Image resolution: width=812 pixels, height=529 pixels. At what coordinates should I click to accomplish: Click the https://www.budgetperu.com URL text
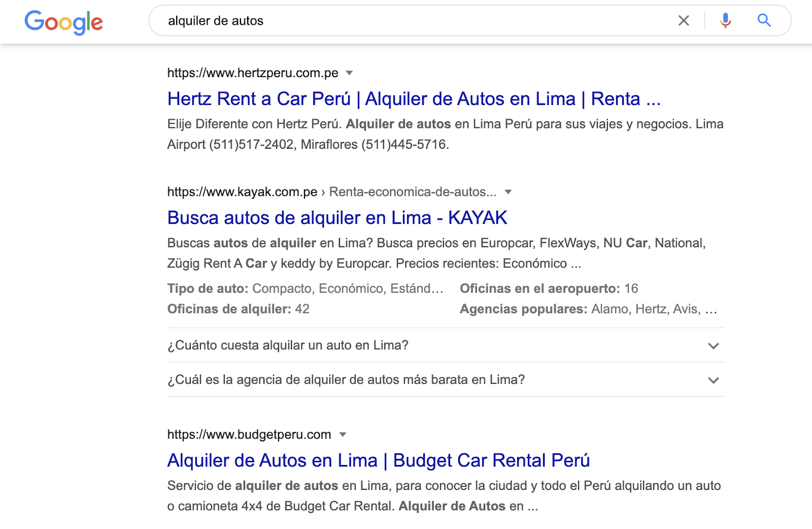(249, 435)
